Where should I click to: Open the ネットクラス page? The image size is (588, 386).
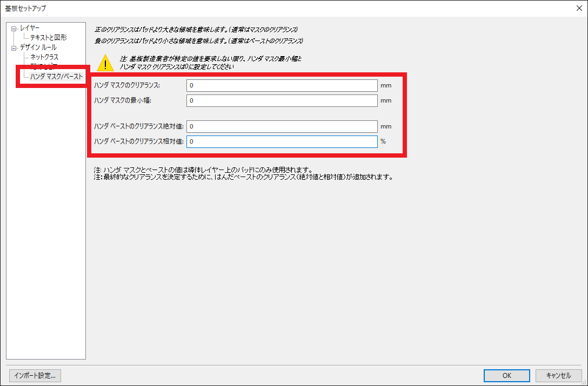coord(44,57)
